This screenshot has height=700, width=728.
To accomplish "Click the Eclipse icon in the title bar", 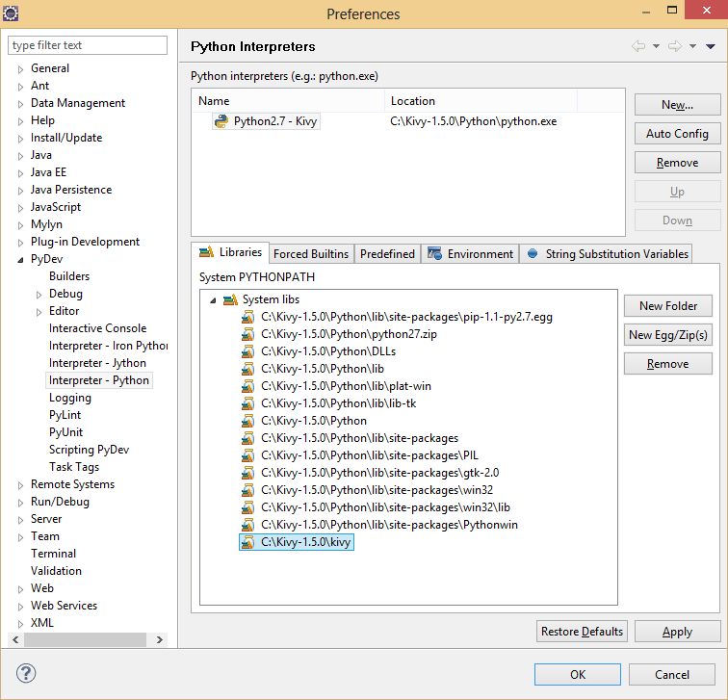I will click(x=11, y=13).
